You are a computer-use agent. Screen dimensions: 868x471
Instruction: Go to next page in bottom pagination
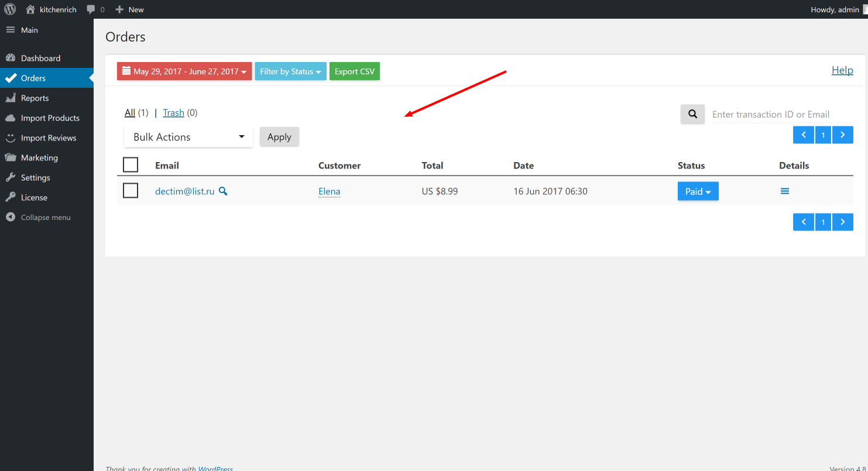[x=842, y=222]
